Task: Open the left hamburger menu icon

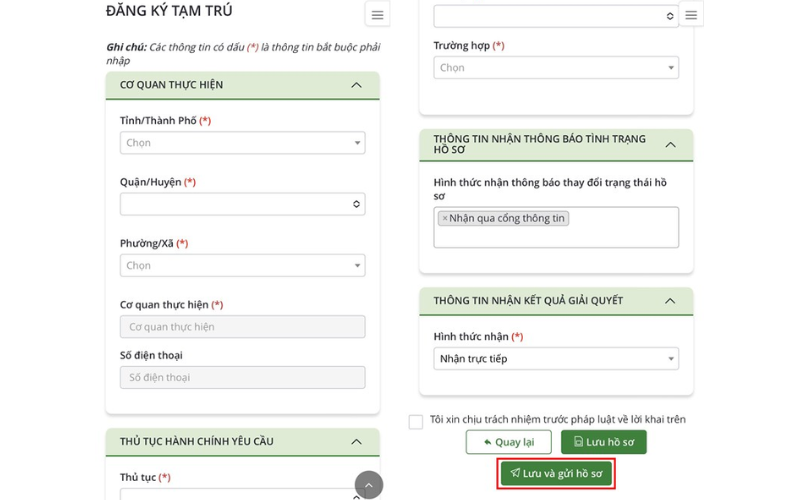Action: [x=377, y=15]
